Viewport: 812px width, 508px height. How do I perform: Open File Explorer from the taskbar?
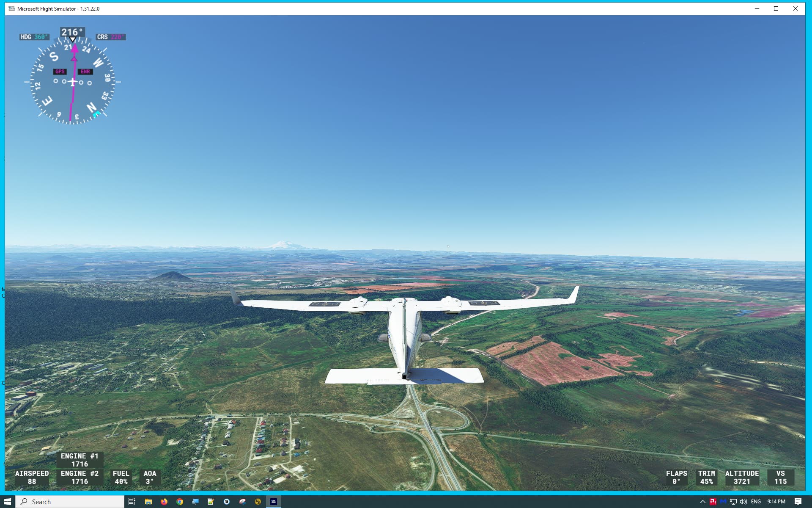pyautogui.click(x=148, y=501)
